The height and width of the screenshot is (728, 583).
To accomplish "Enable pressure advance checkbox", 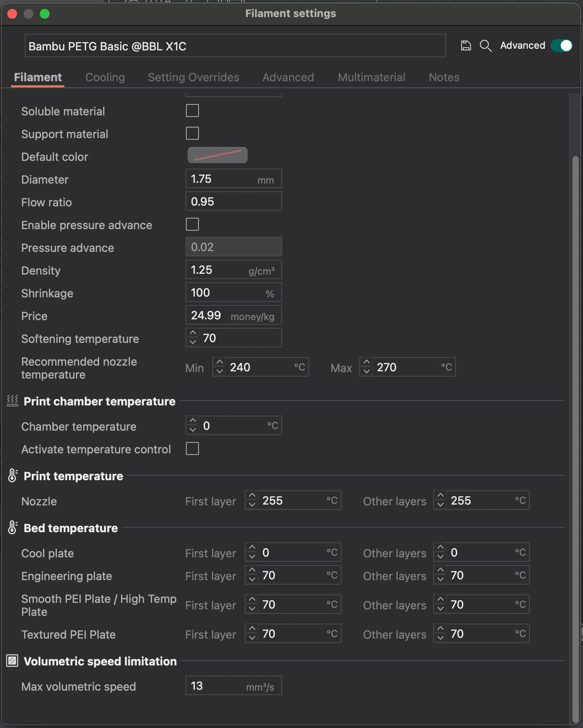I will [x=192, y=224].
